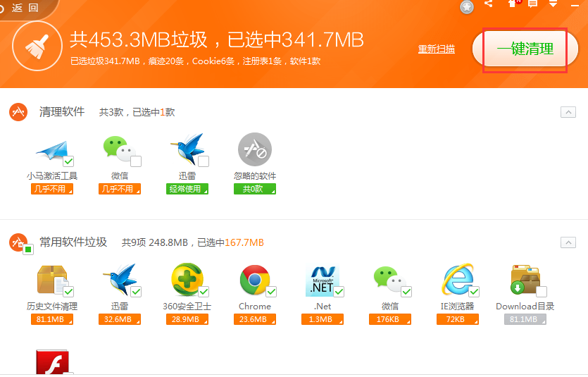
Task: Uncheck the 迅雷 checkbox under 常用软件垃圾
Action: pyautogui.click(x=136, y=292)
